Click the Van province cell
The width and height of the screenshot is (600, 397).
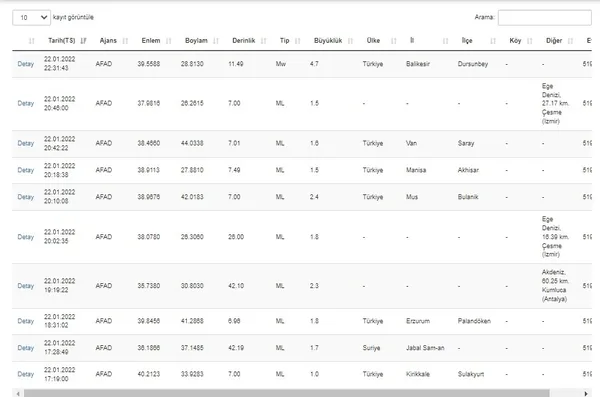(411, 143)
